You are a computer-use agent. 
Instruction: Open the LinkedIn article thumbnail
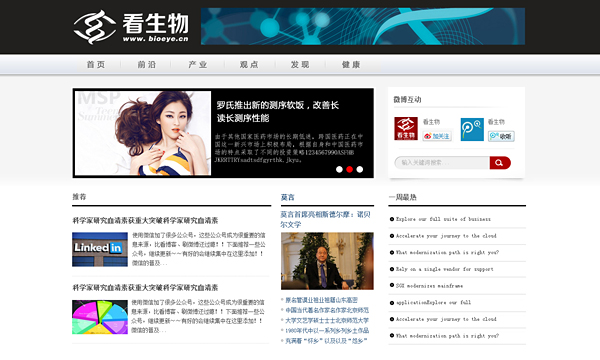point(100,249)
